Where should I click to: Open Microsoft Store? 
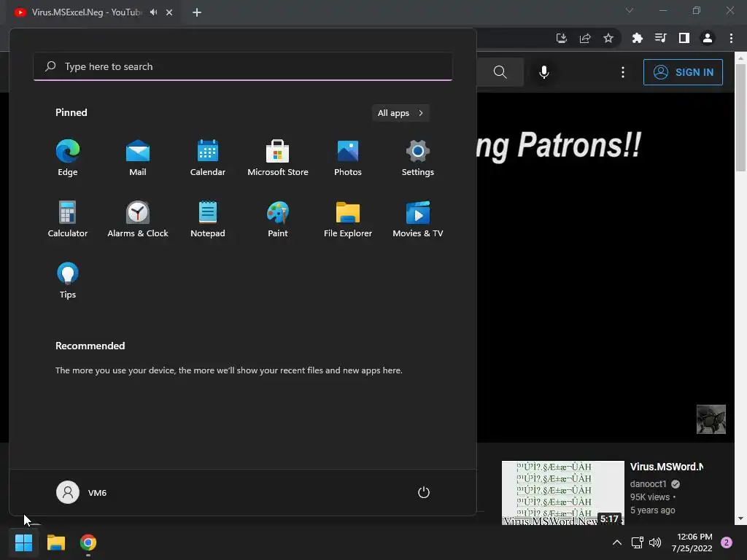click(278, 157)
